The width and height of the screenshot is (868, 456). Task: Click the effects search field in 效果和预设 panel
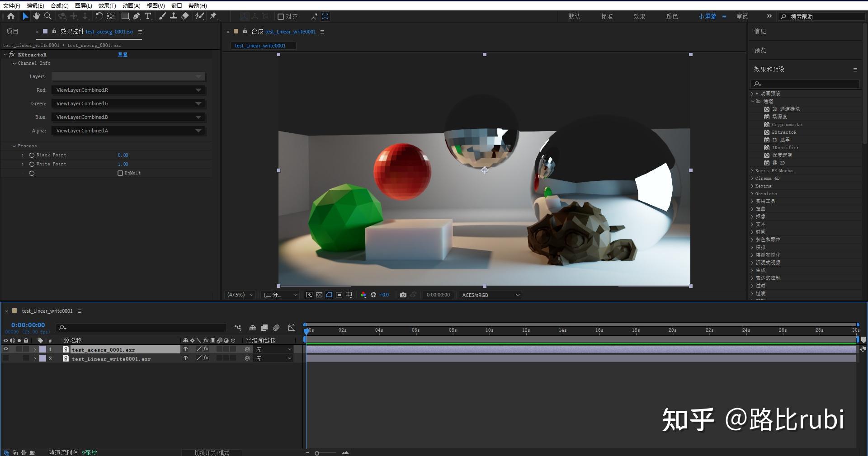(805, 84)
